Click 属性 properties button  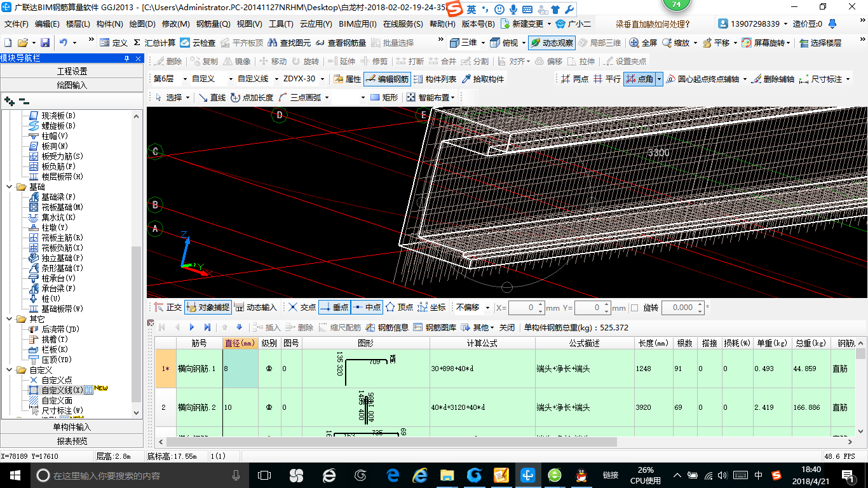pyautogui.click(x=347, y=79)
